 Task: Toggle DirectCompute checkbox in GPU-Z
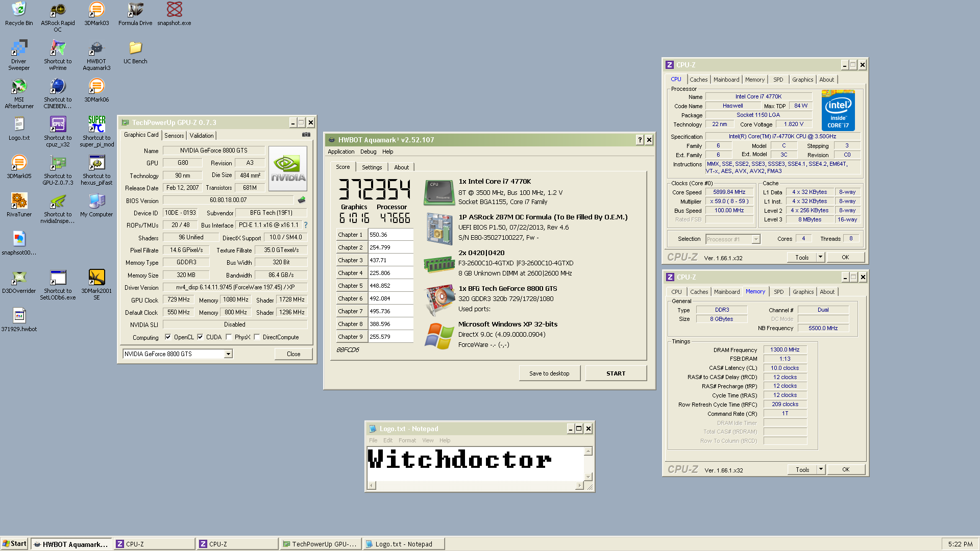click(257, 337)
